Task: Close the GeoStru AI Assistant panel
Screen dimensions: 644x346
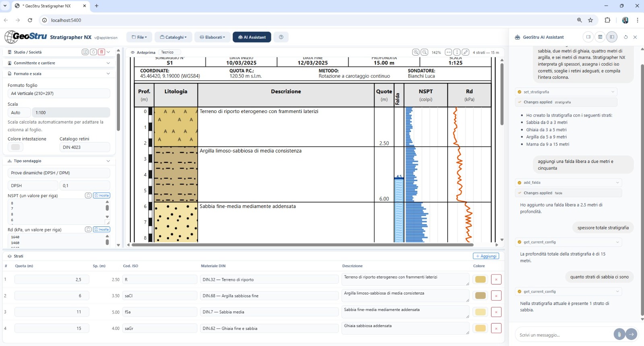Action: (x=635, y=37)
